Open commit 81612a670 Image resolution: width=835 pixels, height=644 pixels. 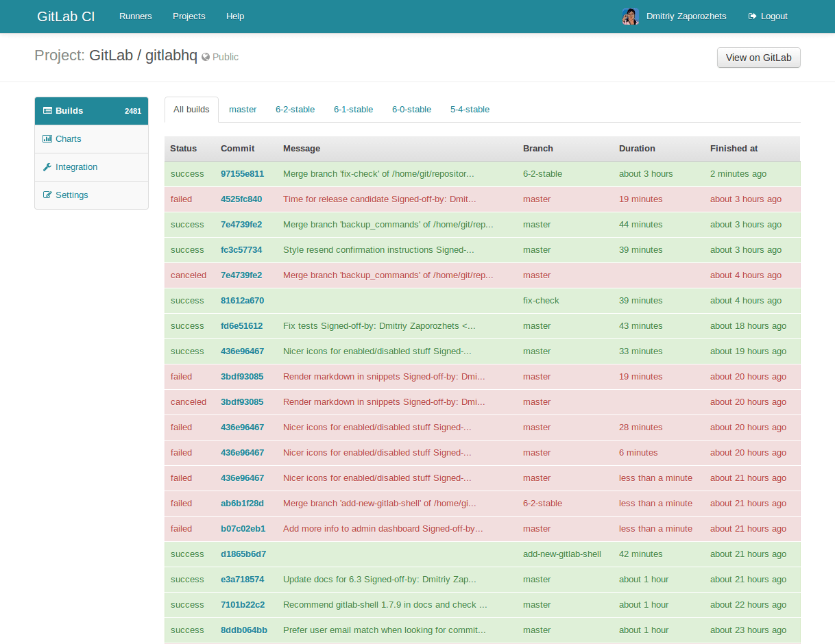click(242, 301)
